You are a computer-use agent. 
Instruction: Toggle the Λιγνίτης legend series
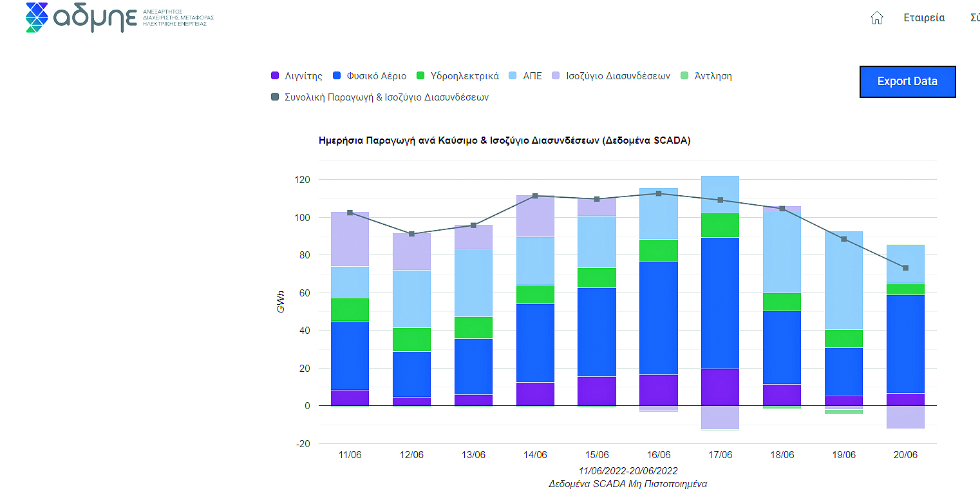[297, 76]
